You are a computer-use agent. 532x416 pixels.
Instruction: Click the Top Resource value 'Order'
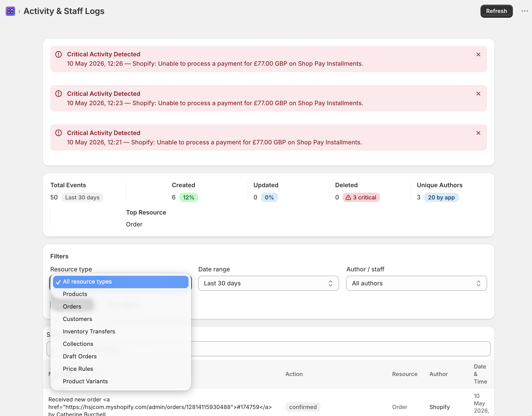(x=134, y=224)
